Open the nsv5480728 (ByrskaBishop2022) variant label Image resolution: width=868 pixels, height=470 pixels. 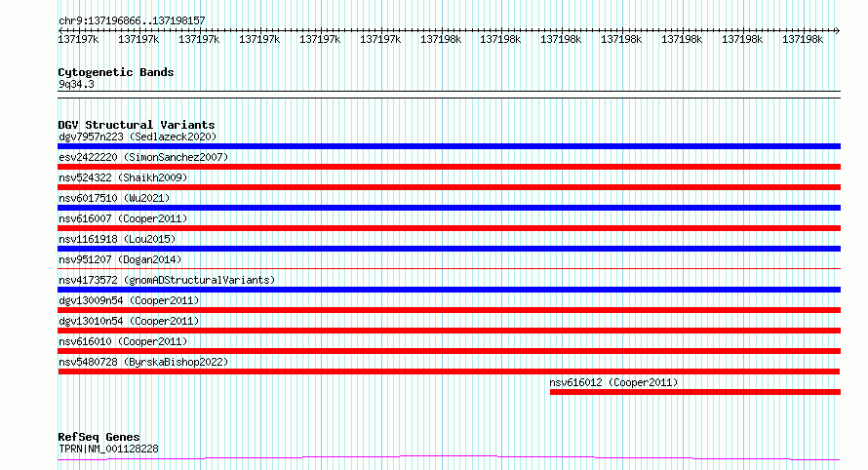(143, 362)
